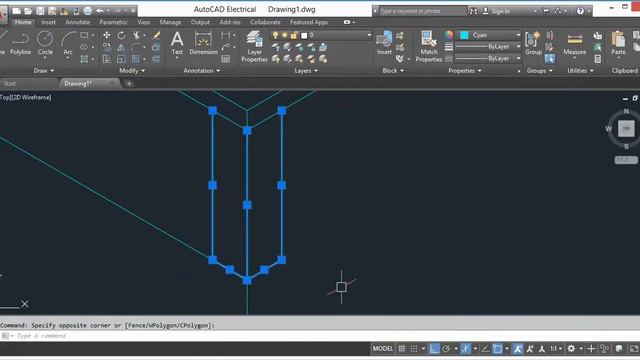Expand the Draw panel
This screenshot has width=640, height=360.
pyautogui.click(x=43, y=71)
